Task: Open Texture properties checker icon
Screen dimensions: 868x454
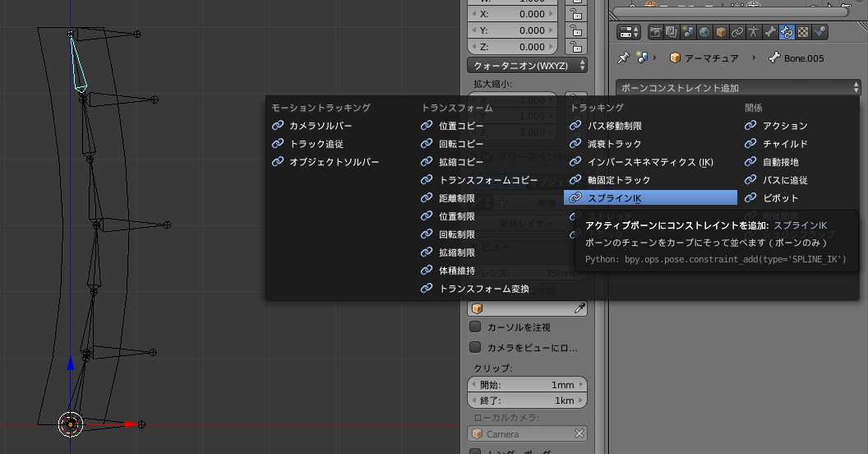Action: (x=803, y=32)
